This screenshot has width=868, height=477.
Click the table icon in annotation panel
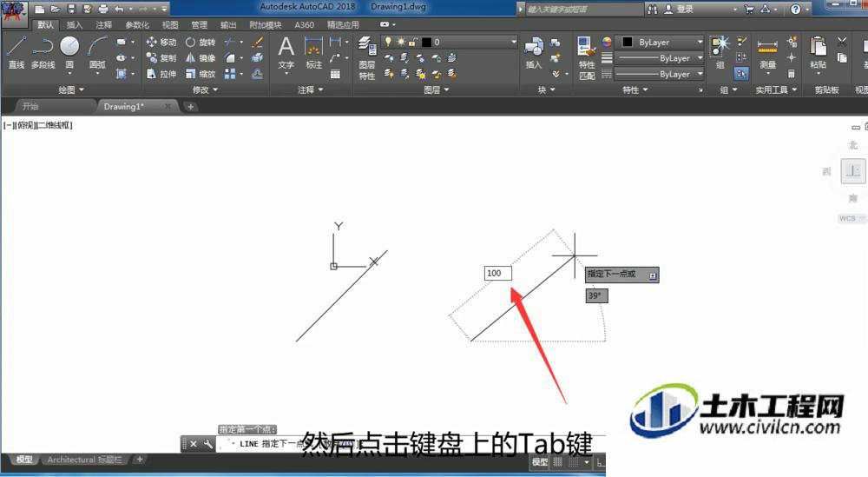pos(335,74)
